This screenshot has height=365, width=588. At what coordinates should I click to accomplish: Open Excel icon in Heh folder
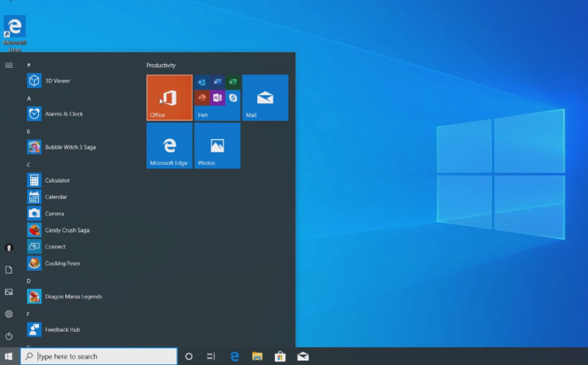click(x=233, y=82)
